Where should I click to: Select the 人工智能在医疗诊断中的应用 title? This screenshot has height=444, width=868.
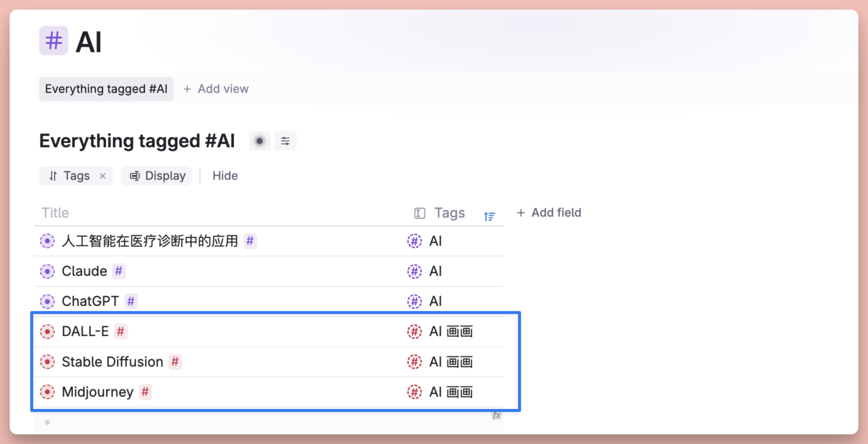coord(150,241)
